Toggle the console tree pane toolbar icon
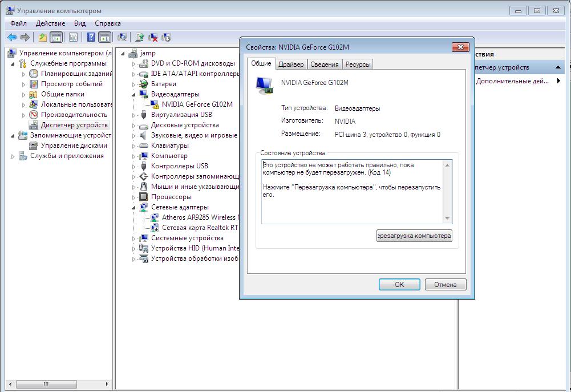This screenshot has height=392, width=571. coord(56,37)
